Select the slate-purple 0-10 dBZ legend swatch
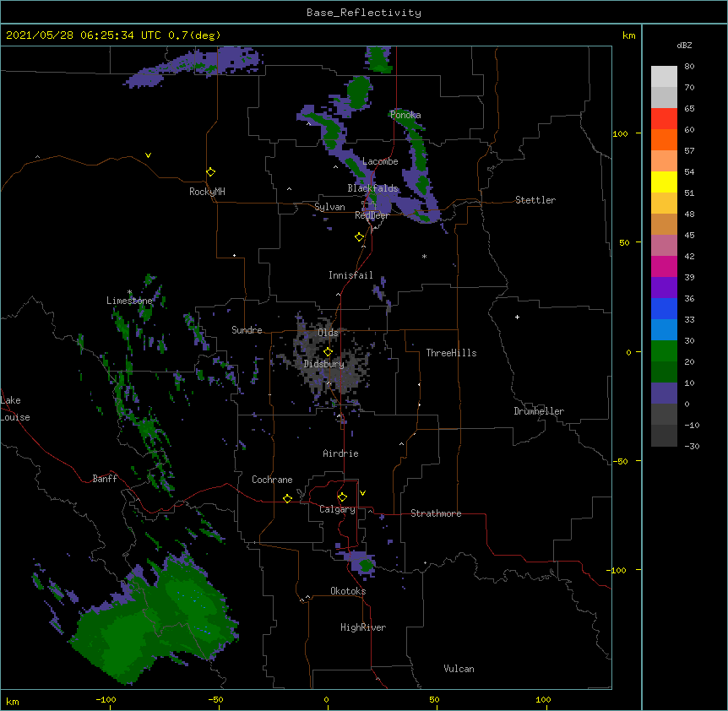This screenshot has width=728, height=711. [664, 393]
